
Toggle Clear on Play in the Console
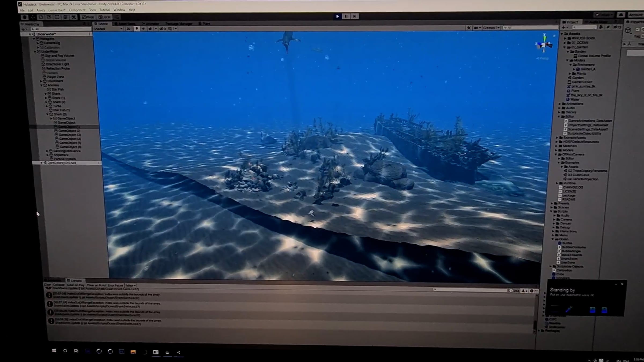pyautogui.click(x=76, y=285)
